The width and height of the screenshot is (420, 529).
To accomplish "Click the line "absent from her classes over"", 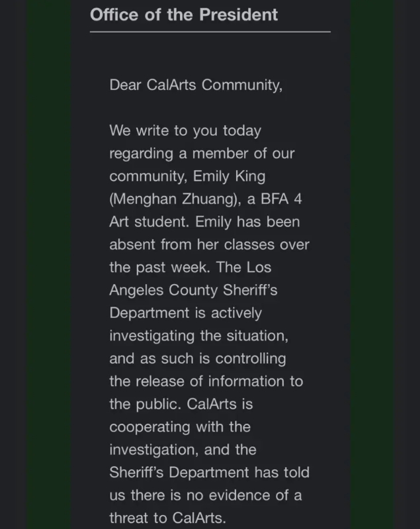I will tap(209, 245).
